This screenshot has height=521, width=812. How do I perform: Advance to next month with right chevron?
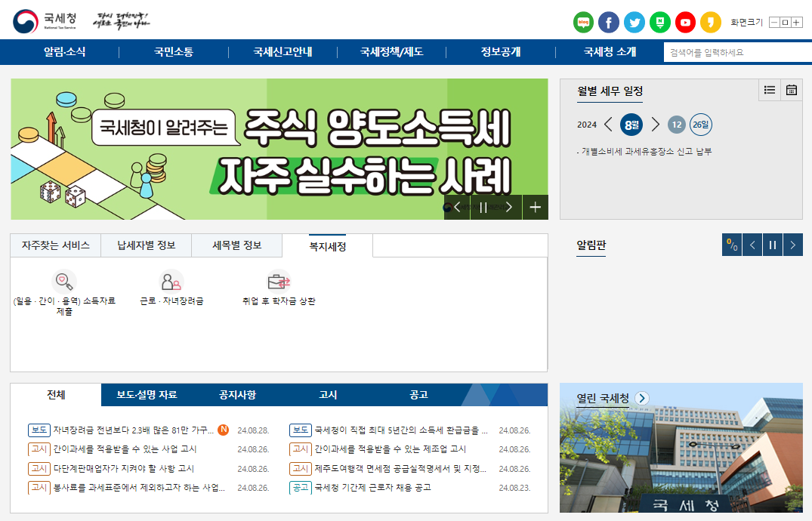click(x=654, y=124)
